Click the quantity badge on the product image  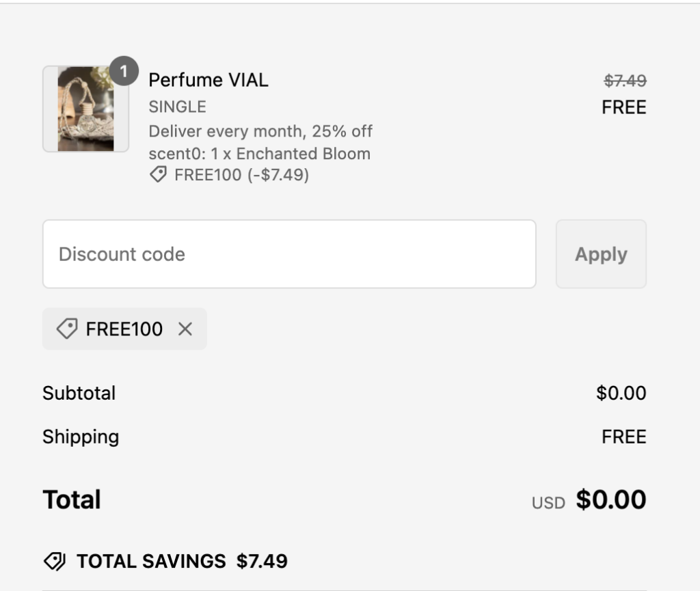click(x=124, y=70)
